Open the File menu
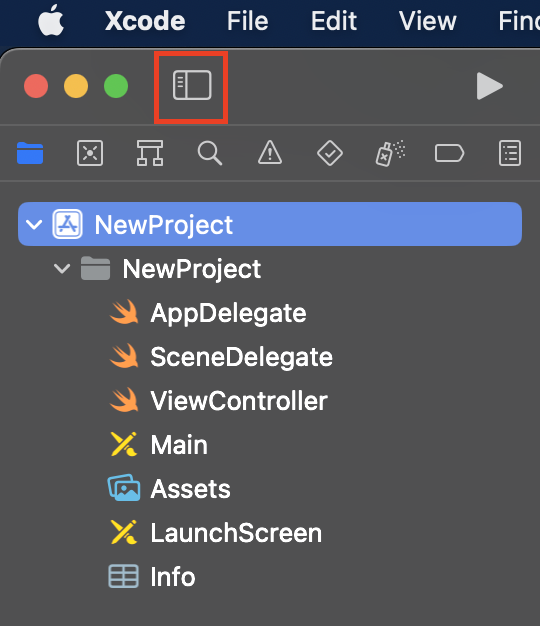The height and width of the screenshot is (626, 540). click(x=248, y=21)
